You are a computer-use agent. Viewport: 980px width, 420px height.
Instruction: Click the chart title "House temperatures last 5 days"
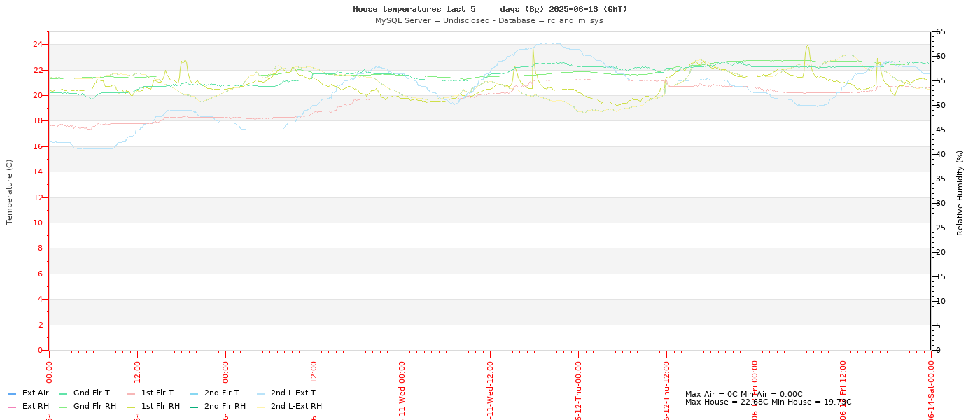click(490, 9)
